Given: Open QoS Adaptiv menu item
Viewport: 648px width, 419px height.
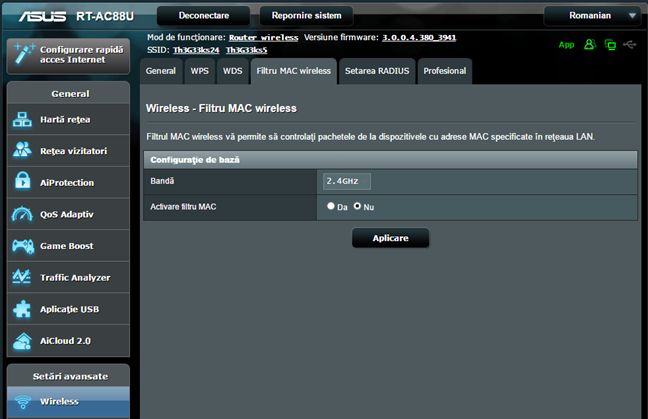Looking at the screenshot, I should [x=69, y=214].
